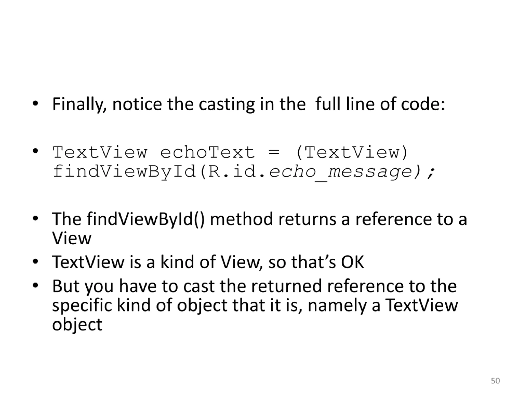Screen dimensions: 532x399
Task: Click the final word 'object'
Action: (x=77, y=325)
